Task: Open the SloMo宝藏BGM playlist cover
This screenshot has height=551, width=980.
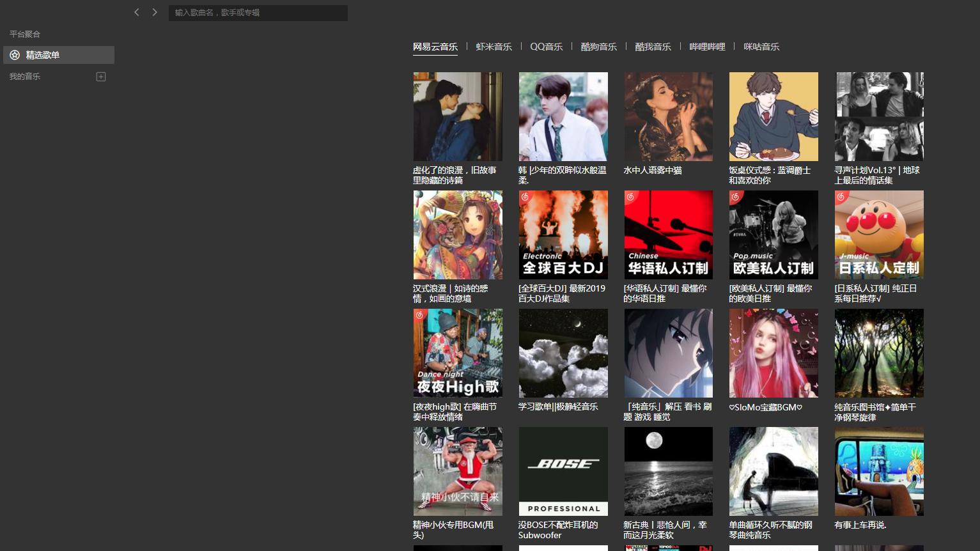Action: (774, 353)
